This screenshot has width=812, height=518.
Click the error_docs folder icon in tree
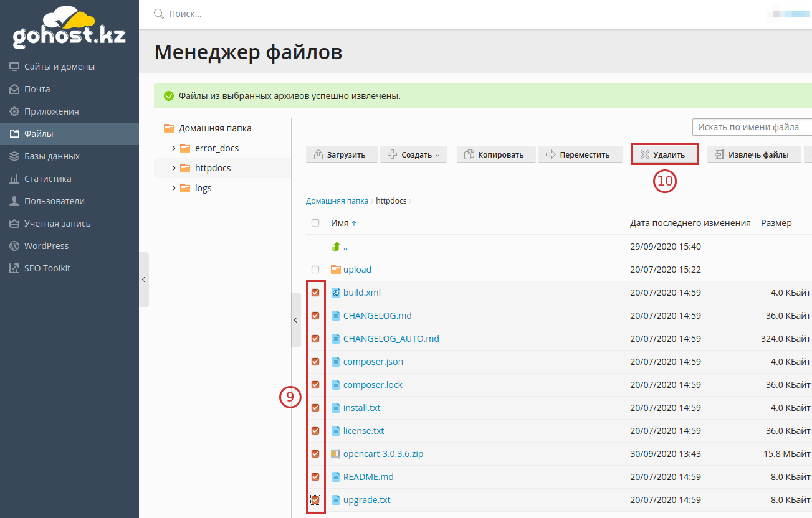[x=184, y=148]
